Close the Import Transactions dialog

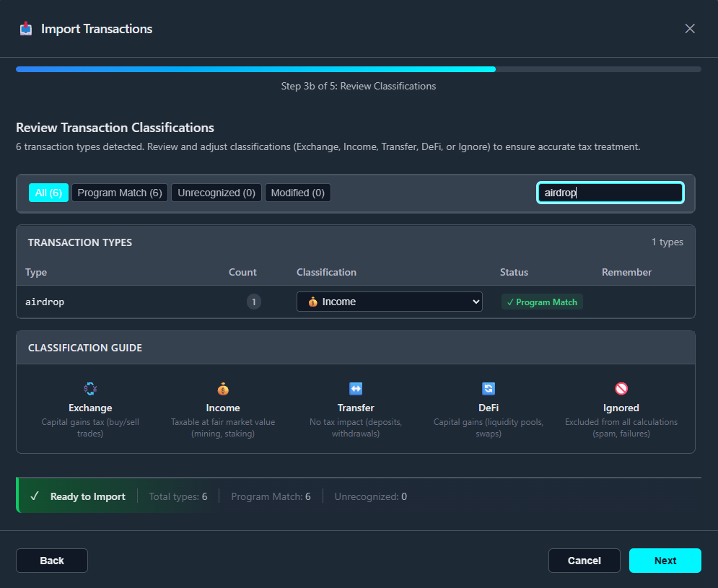click(690, 29)
